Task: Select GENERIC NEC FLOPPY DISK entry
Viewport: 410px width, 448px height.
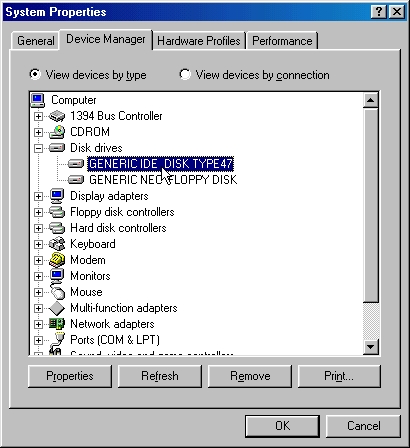Action: point(163,180)
